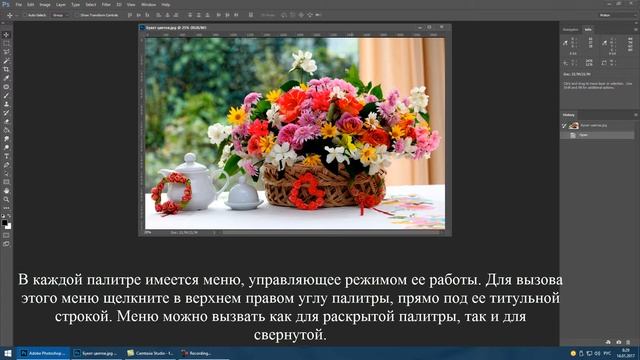Select the Lasso tool

click(6, 52)
